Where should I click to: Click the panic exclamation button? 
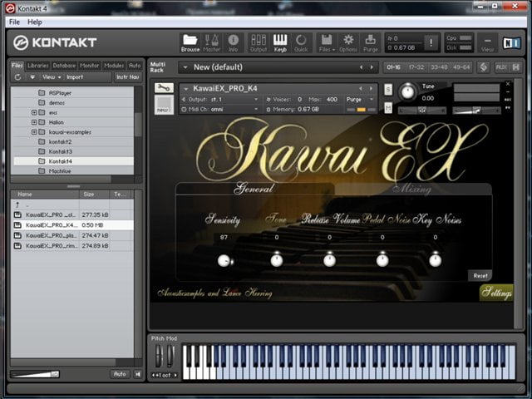431,42
